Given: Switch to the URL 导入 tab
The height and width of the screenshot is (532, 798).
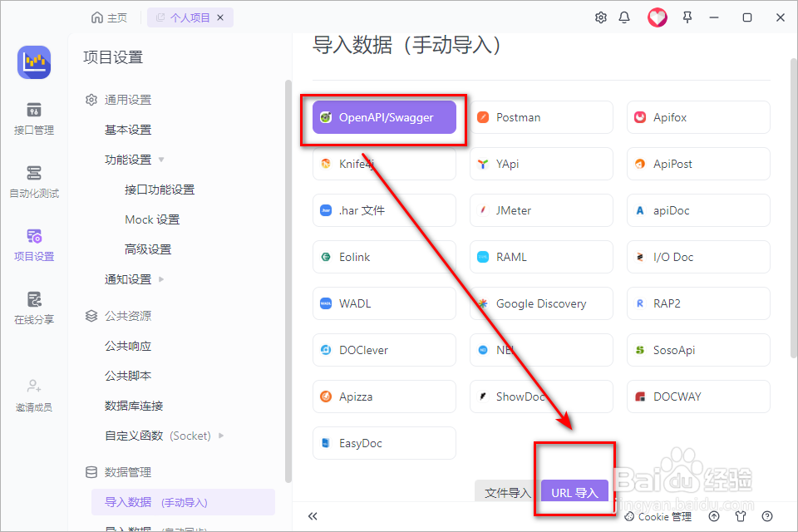Looking at the screenshot, I should click(x=574, y=491).
